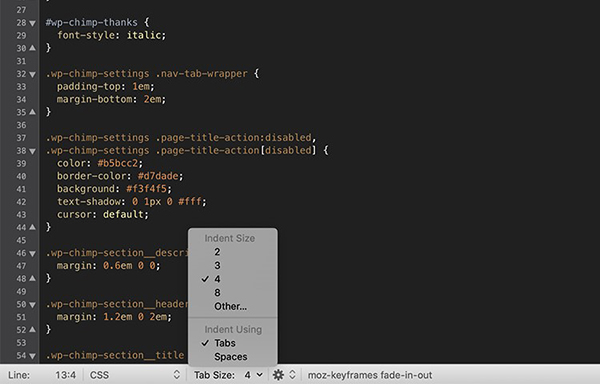The image size is (600, 384).
Task: Open the gear settings menu in status bar
Action: [284, 375]
